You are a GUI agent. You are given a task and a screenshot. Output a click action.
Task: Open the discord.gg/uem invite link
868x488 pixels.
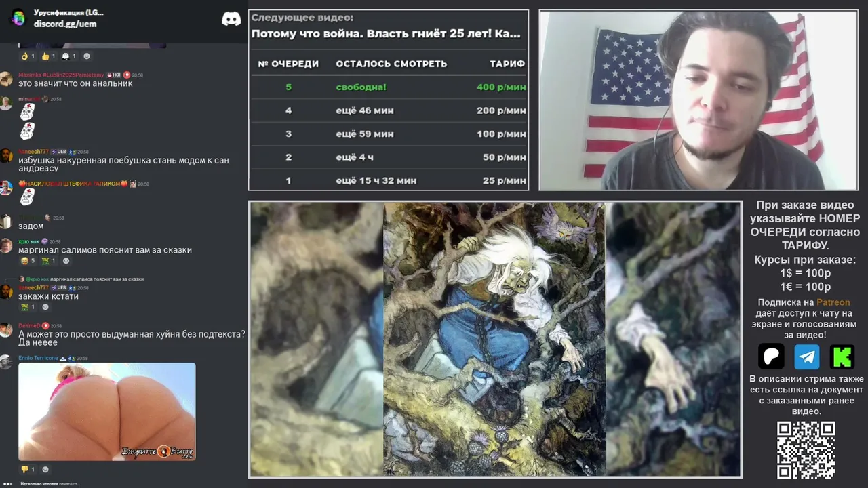[65, 24]
